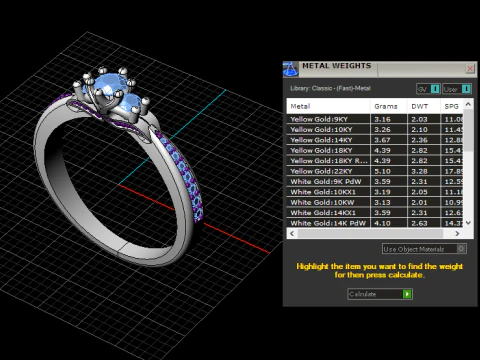This screenshot has width=480, height=360.
Task: Toggle the User library switch
Action: 457,89
